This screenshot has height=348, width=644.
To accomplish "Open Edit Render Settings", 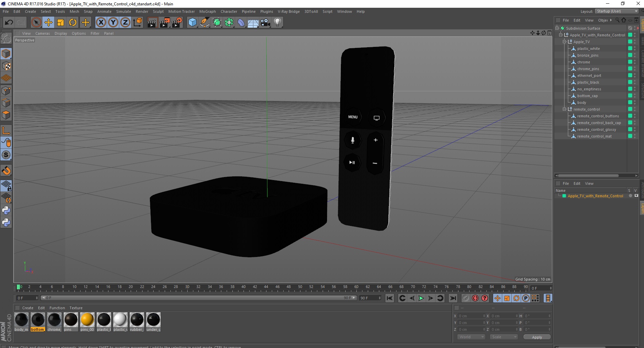I will click(x=177, y=23).
